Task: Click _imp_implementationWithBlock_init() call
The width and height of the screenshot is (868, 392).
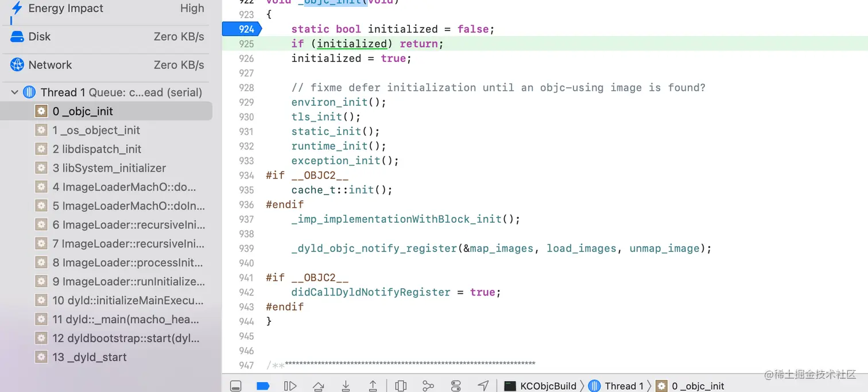Action: [406, 219]
